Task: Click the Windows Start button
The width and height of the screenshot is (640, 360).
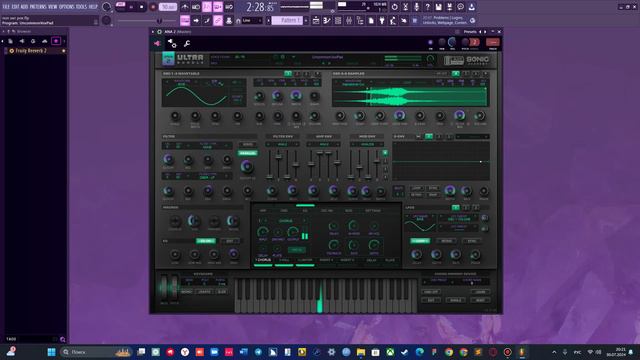Action: click(x=51, y=352)
